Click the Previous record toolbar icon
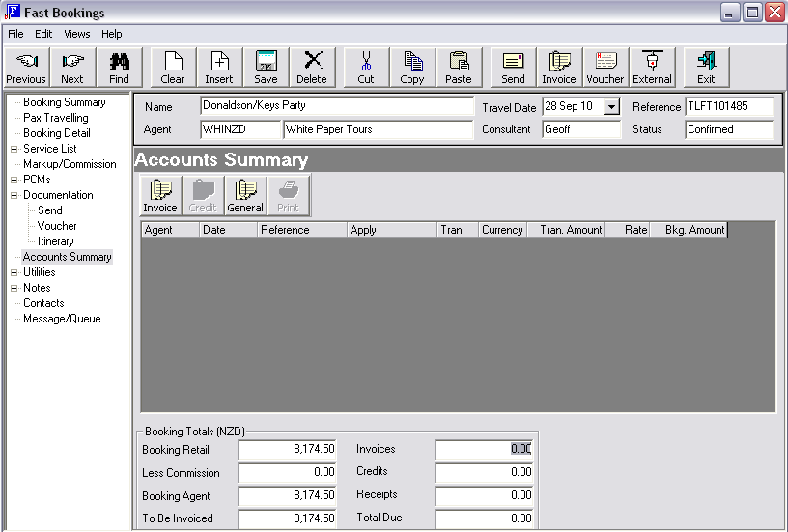Image resolution: width=788 pixels, height=532 pixels. [27, 62]
